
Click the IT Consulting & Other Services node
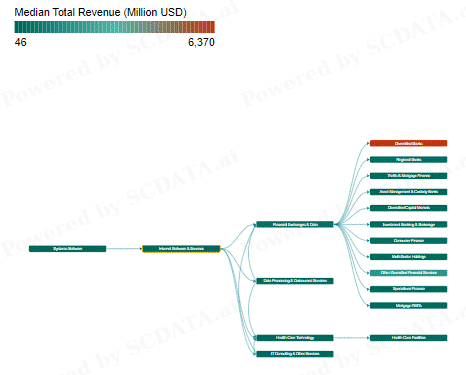tap(295, 354)
